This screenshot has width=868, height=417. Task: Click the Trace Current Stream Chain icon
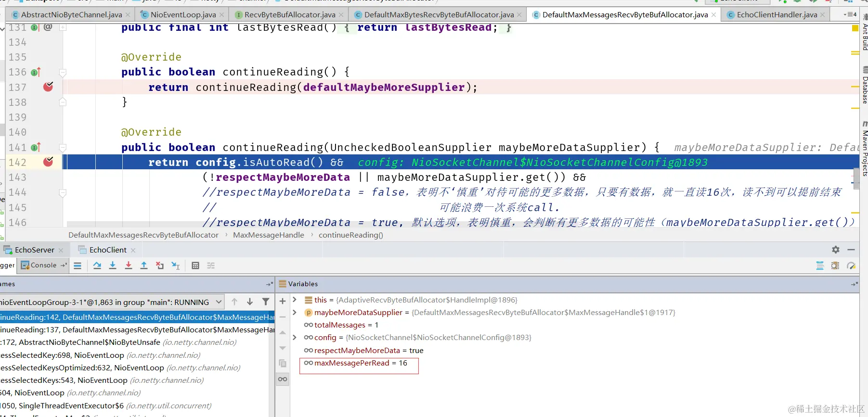pos(211,265)
